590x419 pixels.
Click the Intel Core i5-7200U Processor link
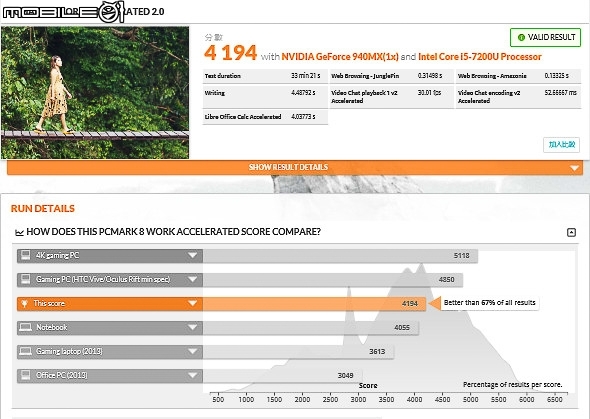click(x=480, y=57)
